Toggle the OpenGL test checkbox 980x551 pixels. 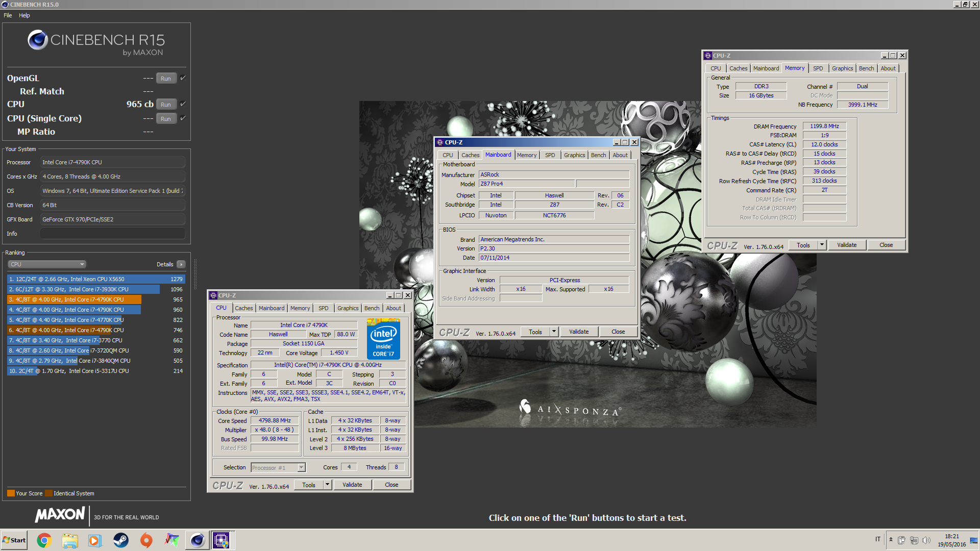point(183,78)
